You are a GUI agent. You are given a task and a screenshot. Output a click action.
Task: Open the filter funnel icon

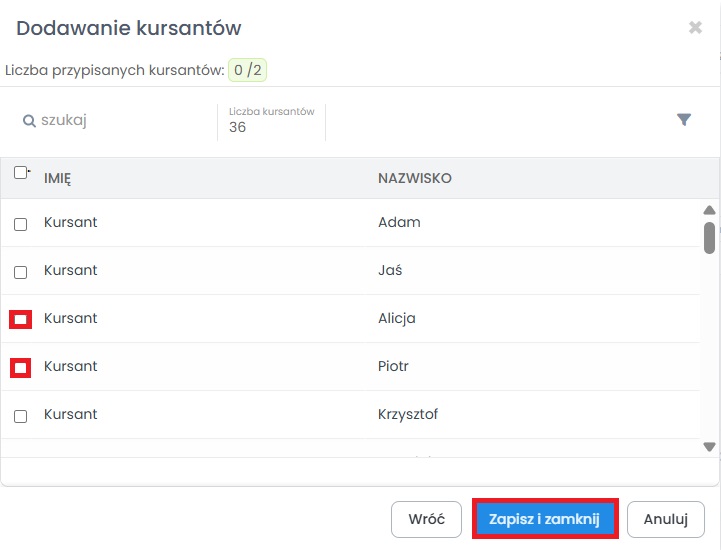click(684, 120)
